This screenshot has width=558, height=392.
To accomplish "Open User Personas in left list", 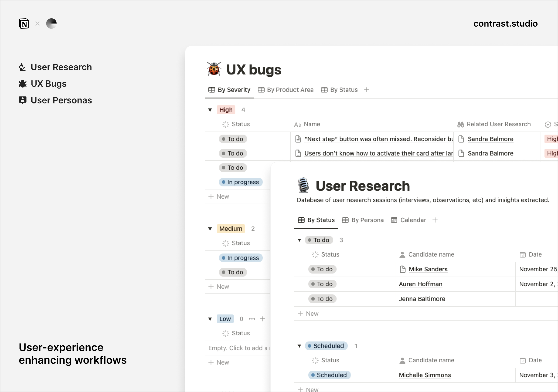I will 55,100.
